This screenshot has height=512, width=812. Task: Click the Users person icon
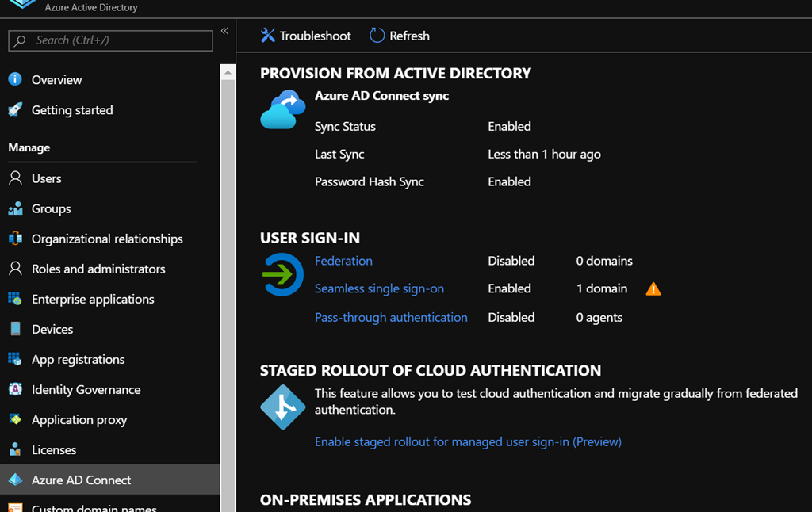(15, 178)
